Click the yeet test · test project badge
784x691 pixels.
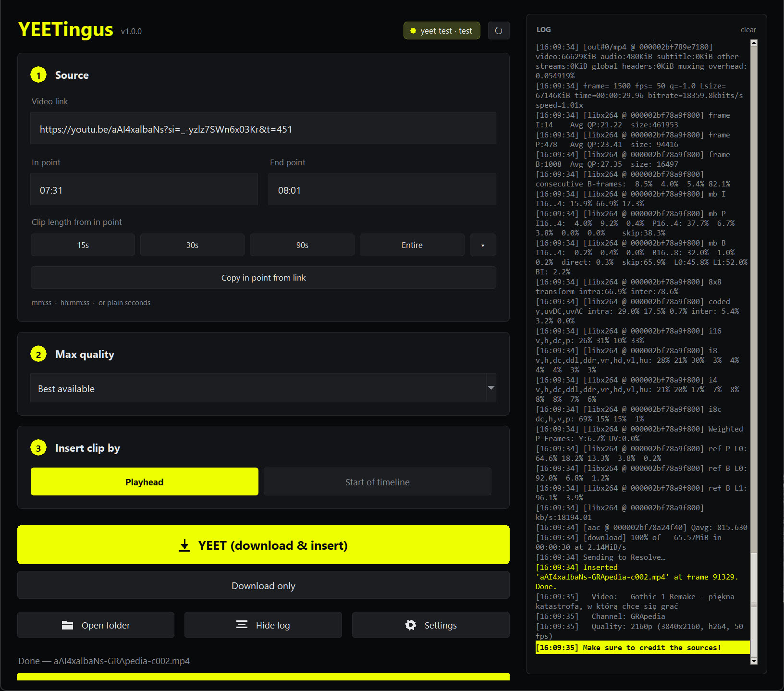pyautogui.click(x=442, y=31)
